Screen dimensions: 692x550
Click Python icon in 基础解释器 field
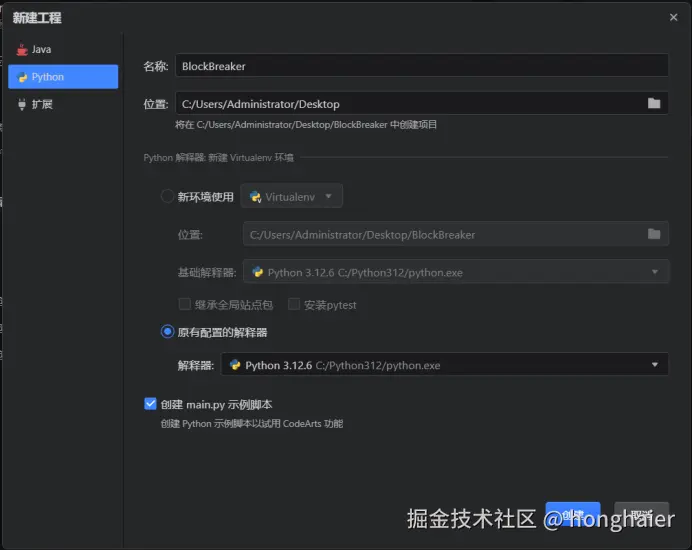pyautogui.click(x=258, y=272)
